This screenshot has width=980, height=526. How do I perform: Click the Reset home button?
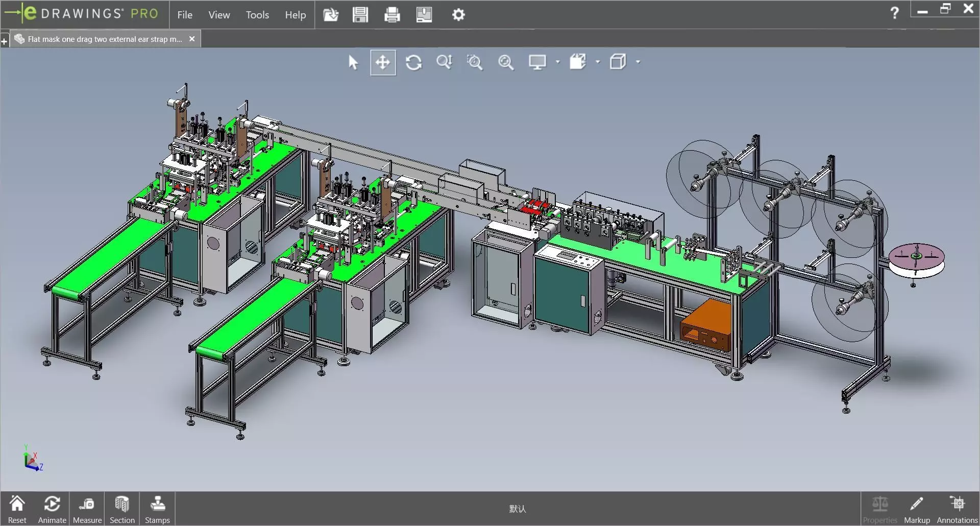click(x=17, y=509)
